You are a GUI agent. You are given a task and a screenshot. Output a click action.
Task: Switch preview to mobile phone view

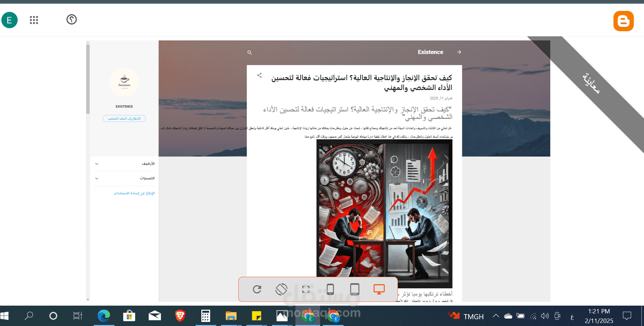point(330,289)
